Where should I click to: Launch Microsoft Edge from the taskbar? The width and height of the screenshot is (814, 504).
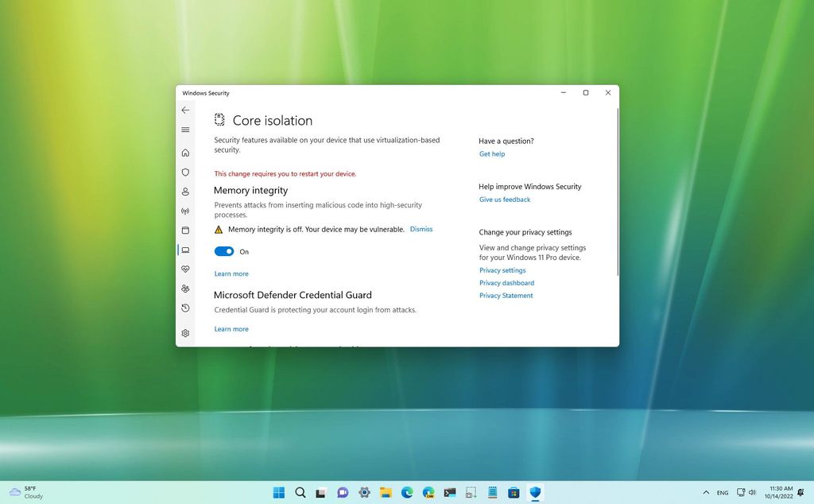(407, 493)
